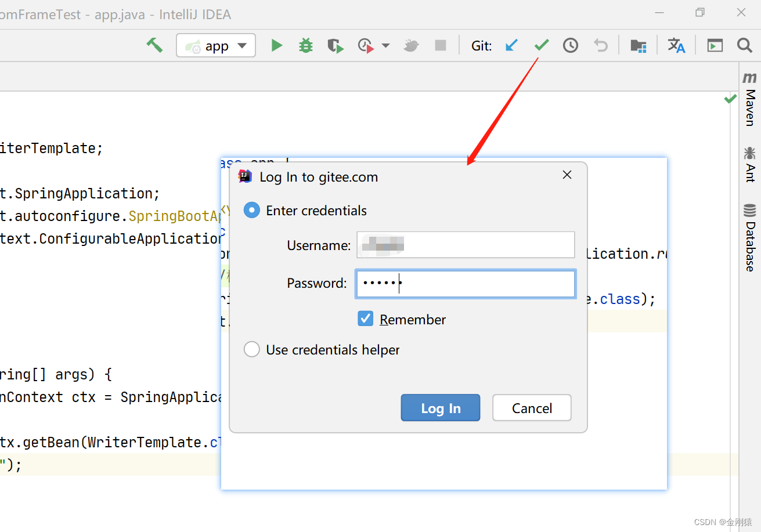Open Project Structure folder icon
Image resolution: width=761 pixels, height=532 pixels.
[639, 45]
